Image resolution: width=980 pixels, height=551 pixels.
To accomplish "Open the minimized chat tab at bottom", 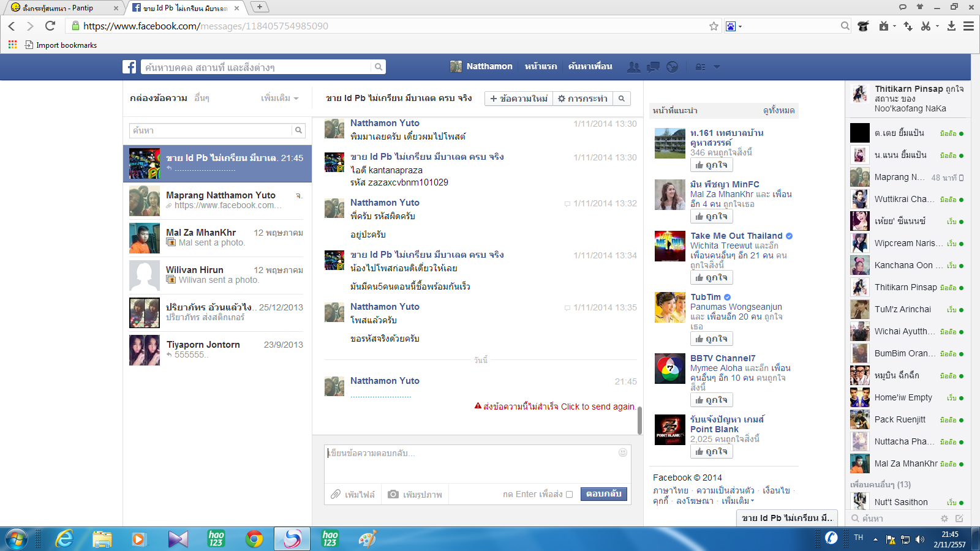I will [x=787, y=518].
